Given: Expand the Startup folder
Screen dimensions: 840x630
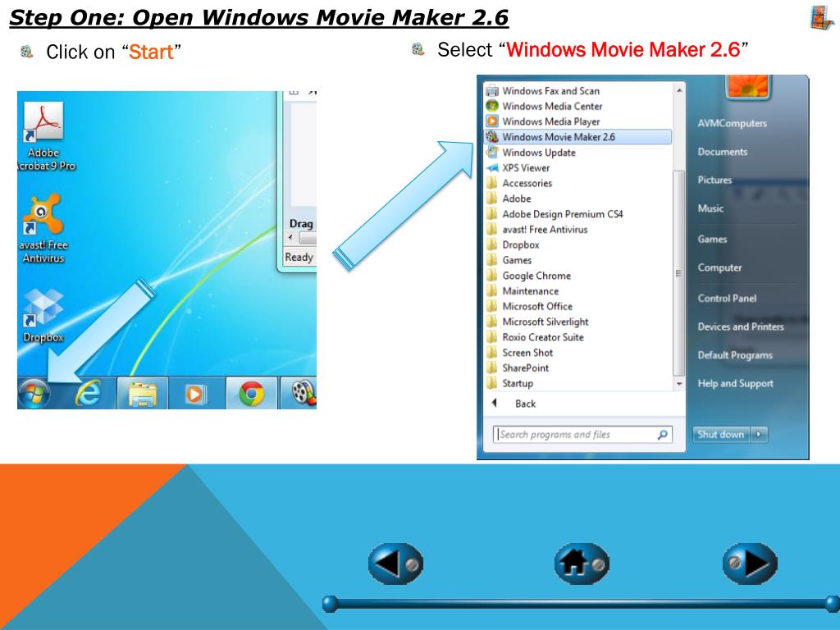Looking at the screenshot, I should [577, 384].
